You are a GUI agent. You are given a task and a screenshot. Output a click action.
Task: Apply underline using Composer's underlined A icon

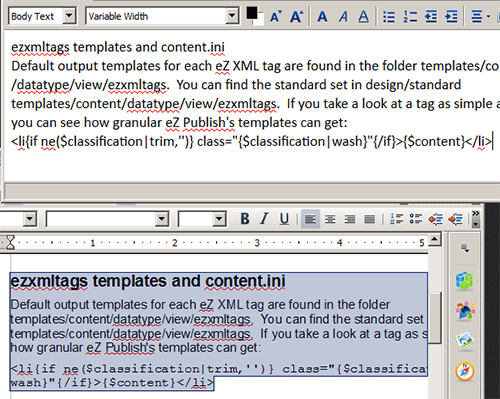point(363,16)
